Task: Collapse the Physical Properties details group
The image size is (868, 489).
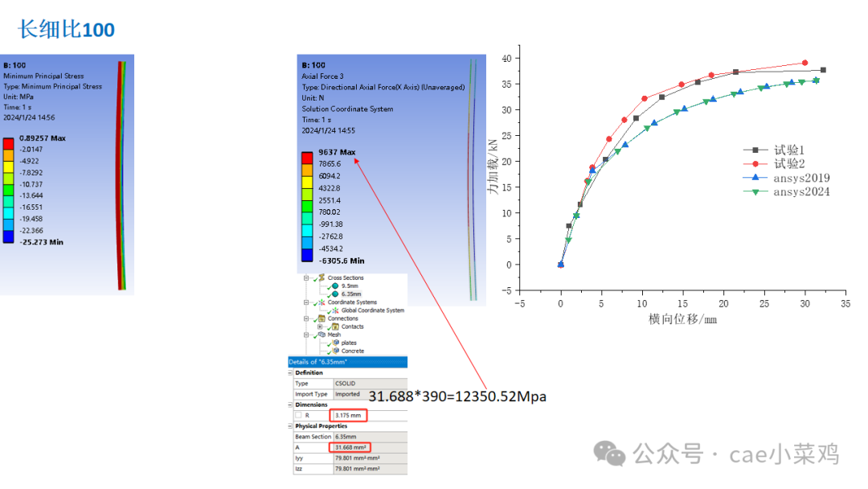Action: [x=290, y=426]
